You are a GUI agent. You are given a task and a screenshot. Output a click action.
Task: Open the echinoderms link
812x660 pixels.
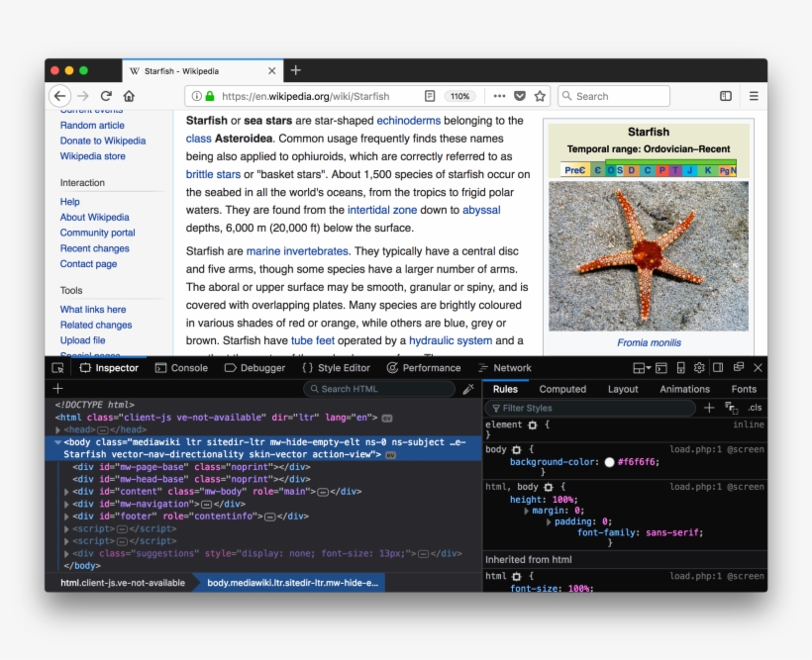[x=409, y=121]
